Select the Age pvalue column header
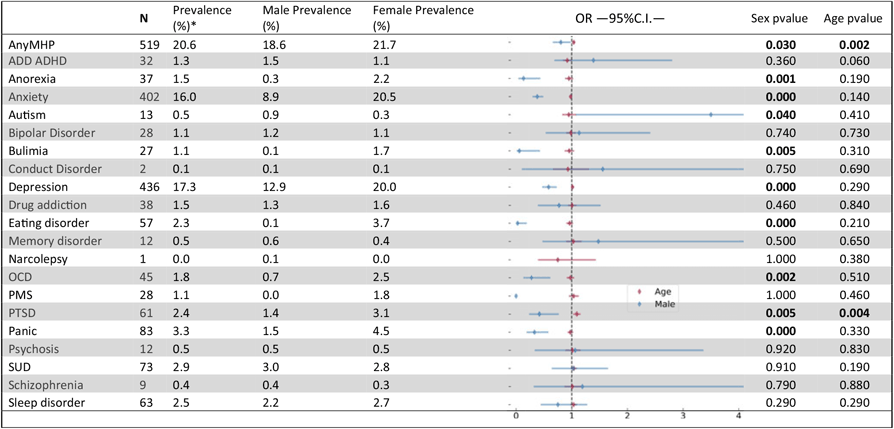894x429 pixels. pyautogui.click(x=852, y=19)
